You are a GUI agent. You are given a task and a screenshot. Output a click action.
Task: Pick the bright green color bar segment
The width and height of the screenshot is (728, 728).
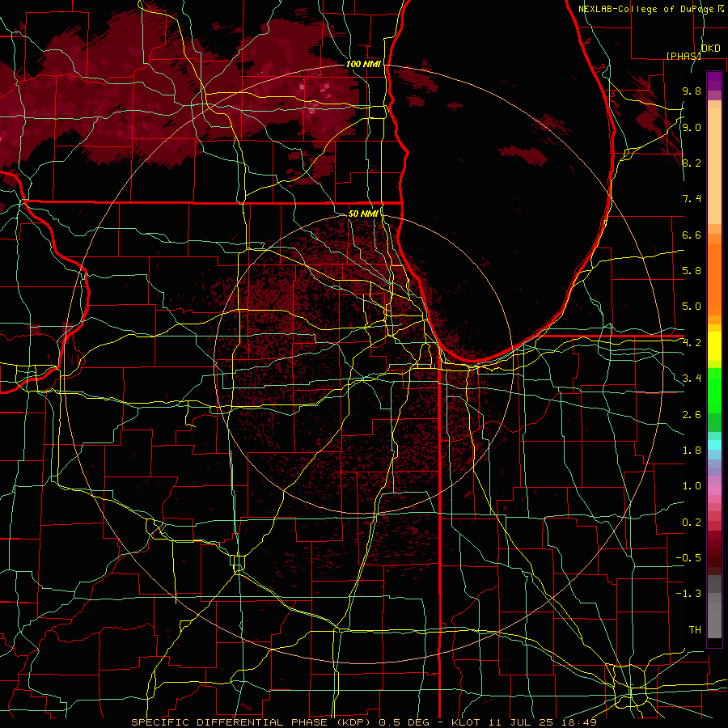click(714, 391)
